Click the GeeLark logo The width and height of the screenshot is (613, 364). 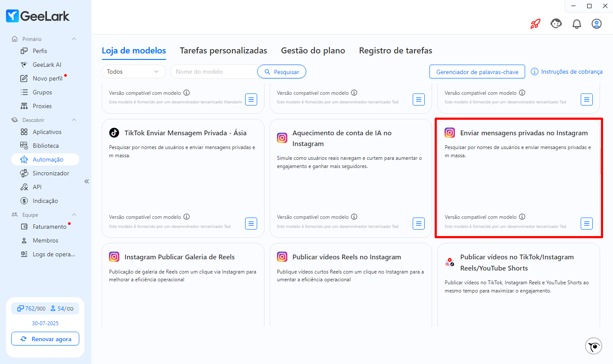coord(38,16)
